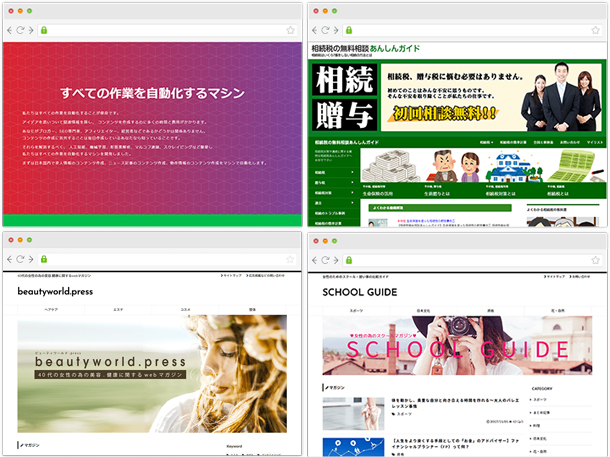The height and width of the screenshot is (457, 610).
Task: Open サイトマップ link on SCHOOL GUIDE header
Action: coord(554,277)
